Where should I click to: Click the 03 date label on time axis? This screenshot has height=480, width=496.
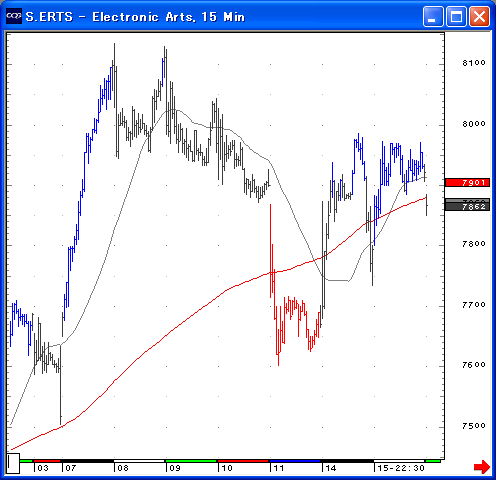(x=43, y=468)
